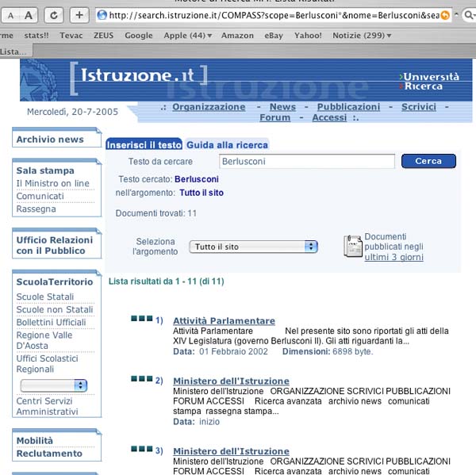
Task: Click the orange RSS icon in the address bar
Action: point(445,15)
